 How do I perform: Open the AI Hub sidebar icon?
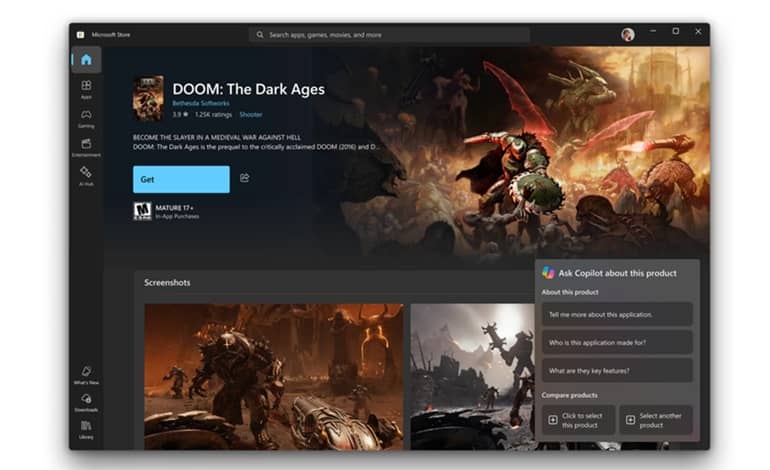coord(86,175)
